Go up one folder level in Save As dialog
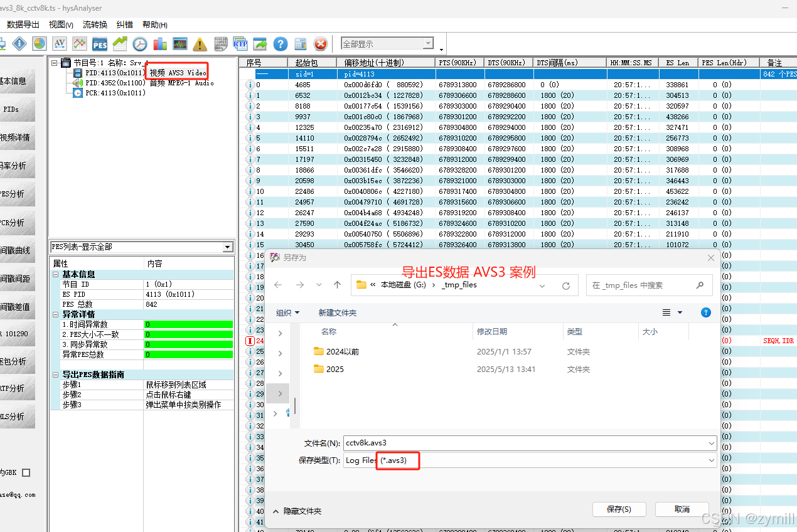The height and width of the screenshot is (532, 797). point(337,285)
